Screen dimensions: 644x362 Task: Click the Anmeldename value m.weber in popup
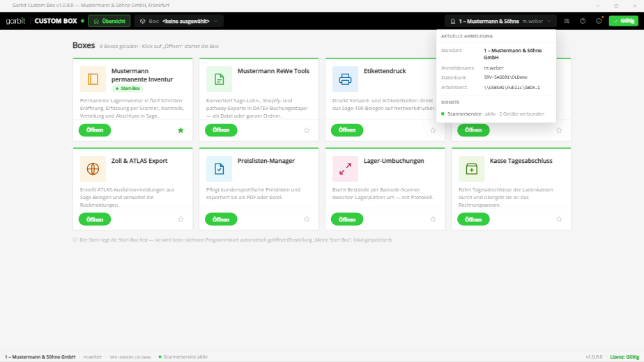click(493, 68)
